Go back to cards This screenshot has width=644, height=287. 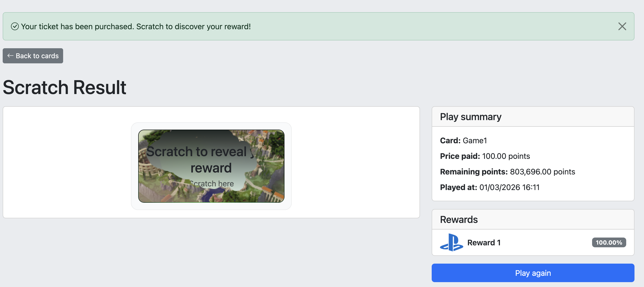pyautogui.click(x=33, y=56)
